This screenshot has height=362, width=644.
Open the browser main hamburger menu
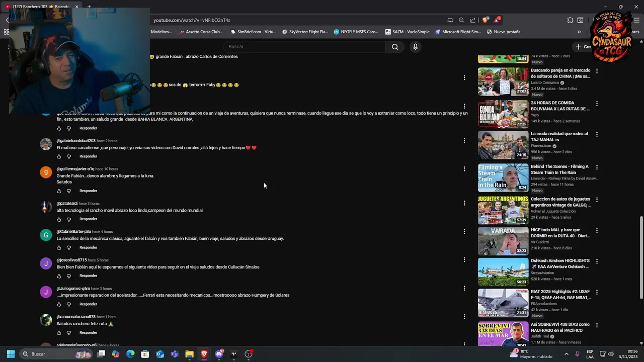click(637, 20)
